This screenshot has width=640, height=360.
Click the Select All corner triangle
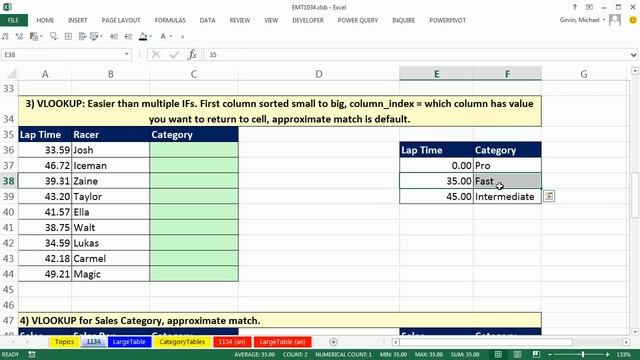pyautogui.click(x=11, y=74)
